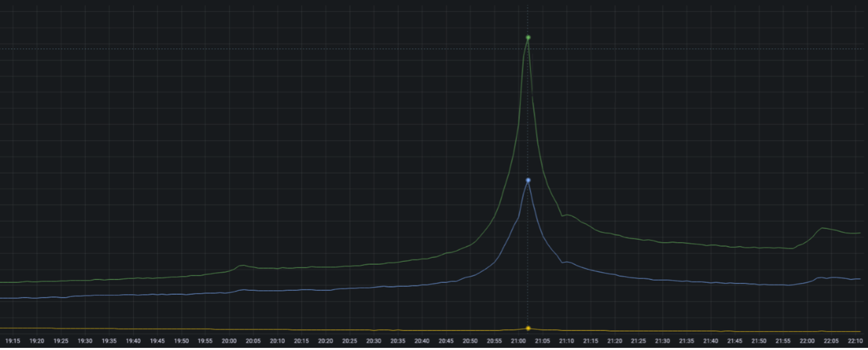Click the 19:30 time axis label
This screenshot has height=350, width=868.
pyautogui.click(x=85, y=341)
